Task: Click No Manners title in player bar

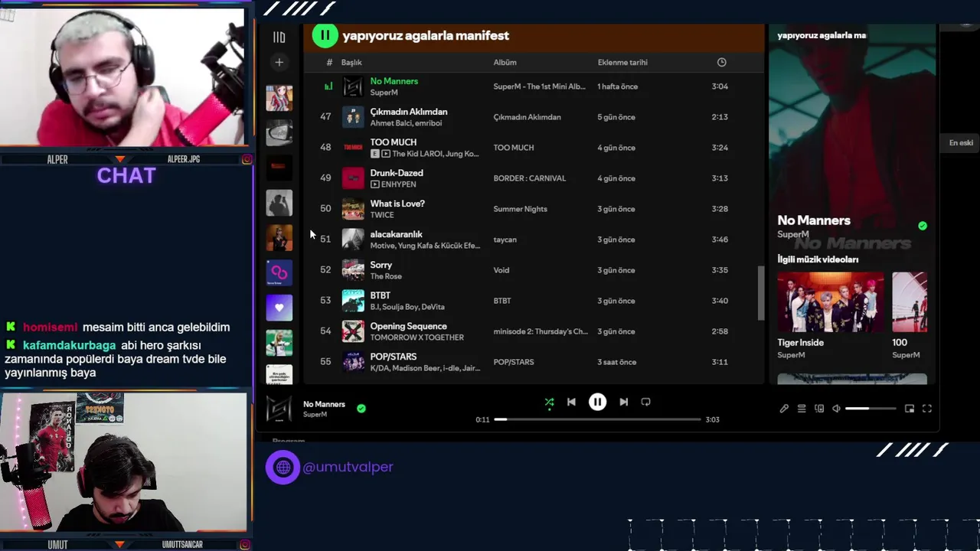Action: pyautogui.click(x=324, y=404)
